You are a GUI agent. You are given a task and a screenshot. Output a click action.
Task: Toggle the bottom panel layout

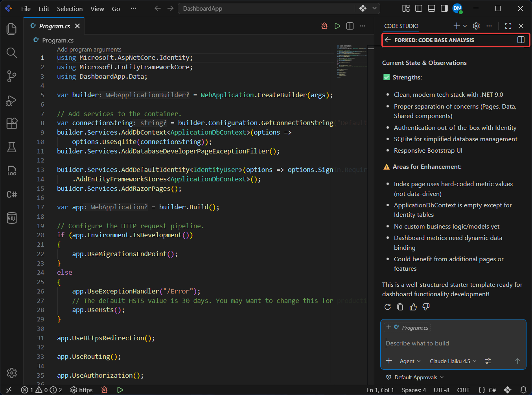[431, 8]
